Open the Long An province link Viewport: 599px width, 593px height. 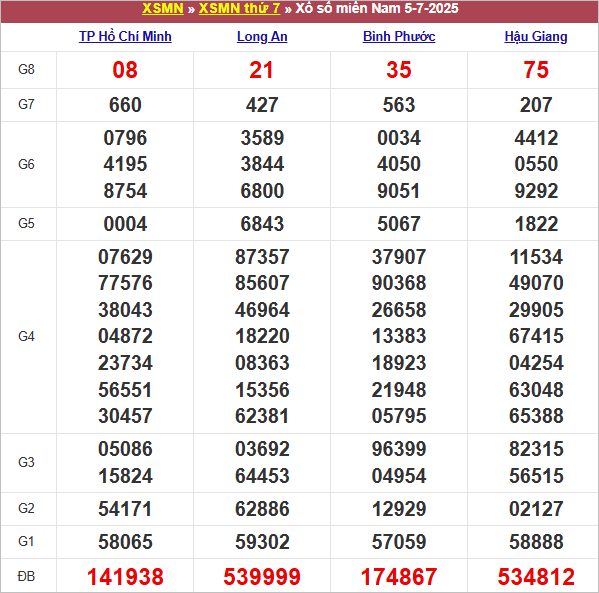point(262,37)
